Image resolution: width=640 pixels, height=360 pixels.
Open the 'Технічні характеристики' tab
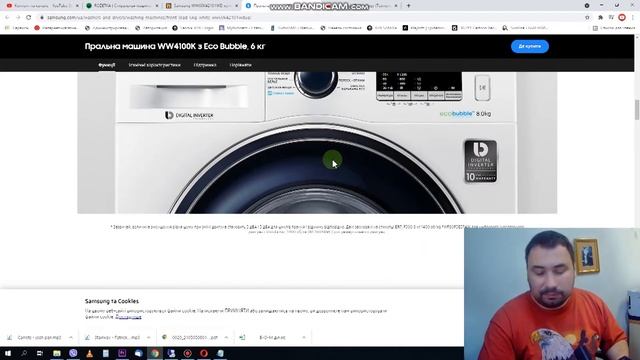point(154,65)
